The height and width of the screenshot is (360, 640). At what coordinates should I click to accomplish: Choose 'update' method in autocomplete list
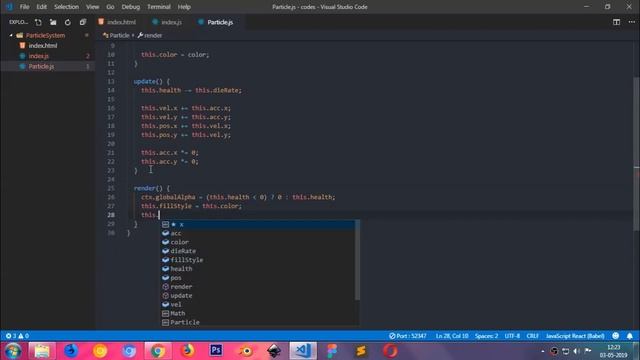[258, 296]
